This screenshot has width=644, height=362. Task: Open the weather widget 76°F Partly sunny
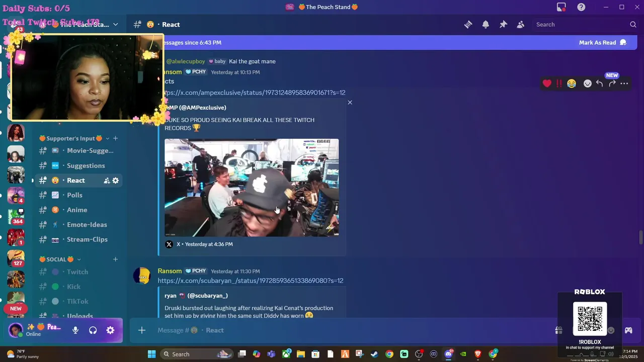pos(22,354)
